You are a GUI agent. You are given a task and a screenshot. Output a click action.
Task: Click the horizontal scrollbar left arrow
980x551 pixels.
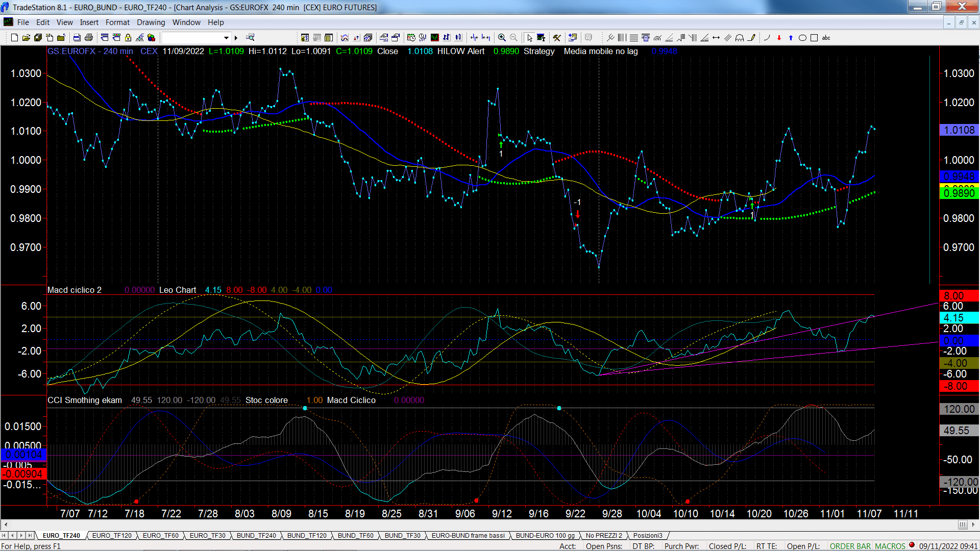pos(6,524)
